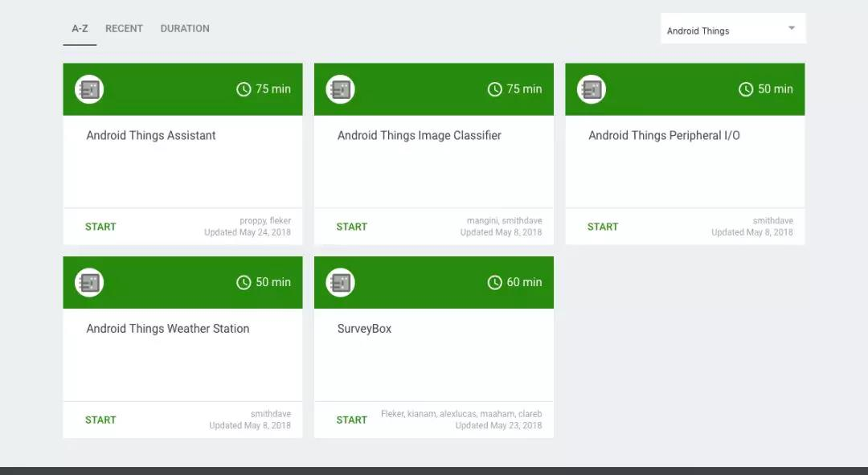Click the clock icon on Weather Station card
868x475 pixels.
coord(244,282)
